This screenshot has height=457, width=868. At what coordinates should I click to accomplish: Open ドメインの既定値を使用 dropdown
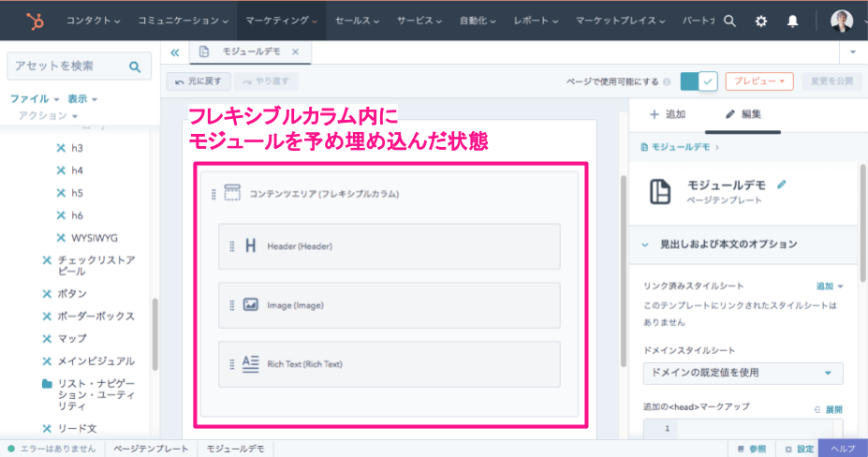[x=743, y=373]
